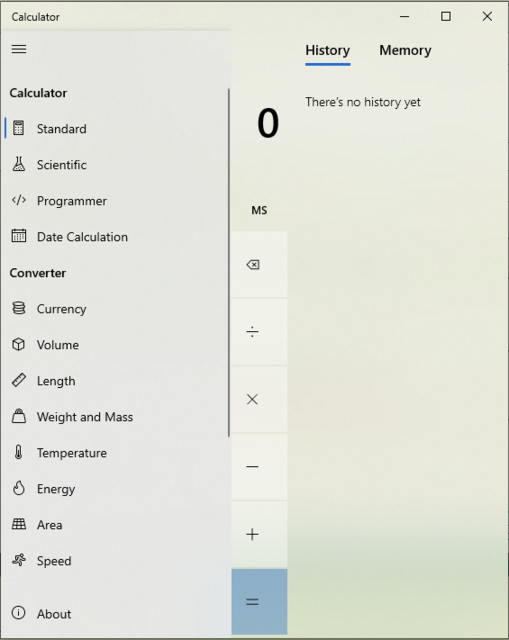Viewport: 509px width, 640px height.
Task: Click the About info icon
Action: 18,613
